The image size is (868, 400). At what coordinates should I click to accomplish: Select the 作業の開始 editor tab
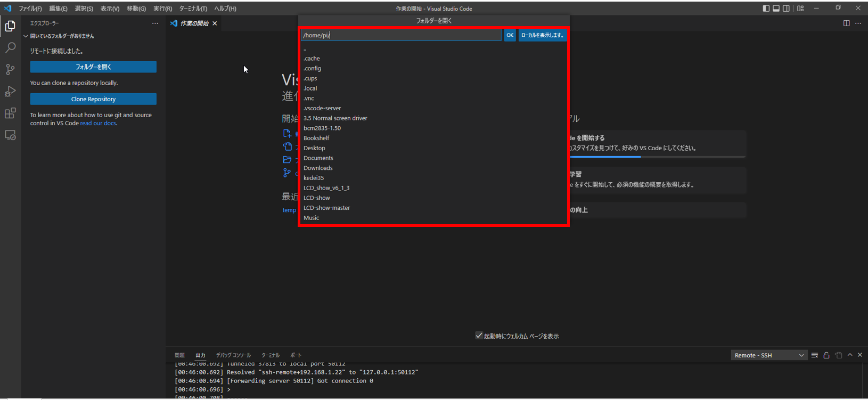194,23
